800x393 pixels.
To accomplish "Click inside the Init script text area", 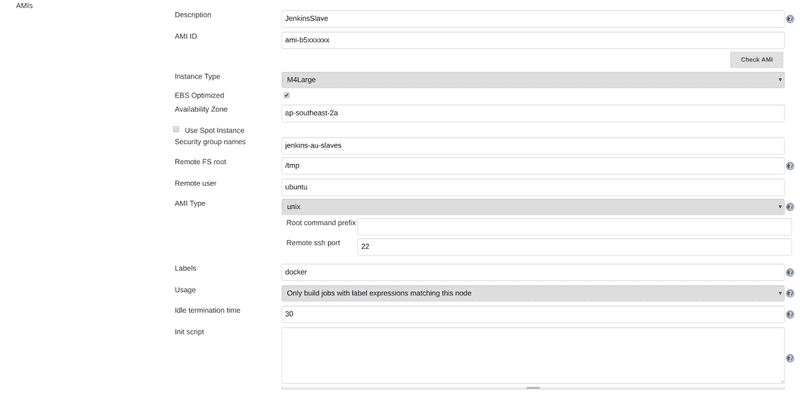I will pyautogui.click(x=533, y=355).
